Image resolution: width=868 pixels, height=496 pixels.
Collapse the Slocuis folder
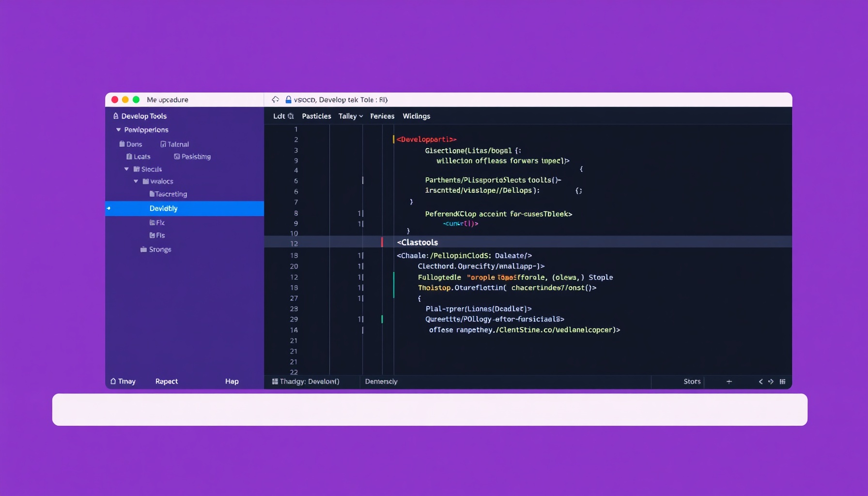pyautogui.click(x=126, y=169)
